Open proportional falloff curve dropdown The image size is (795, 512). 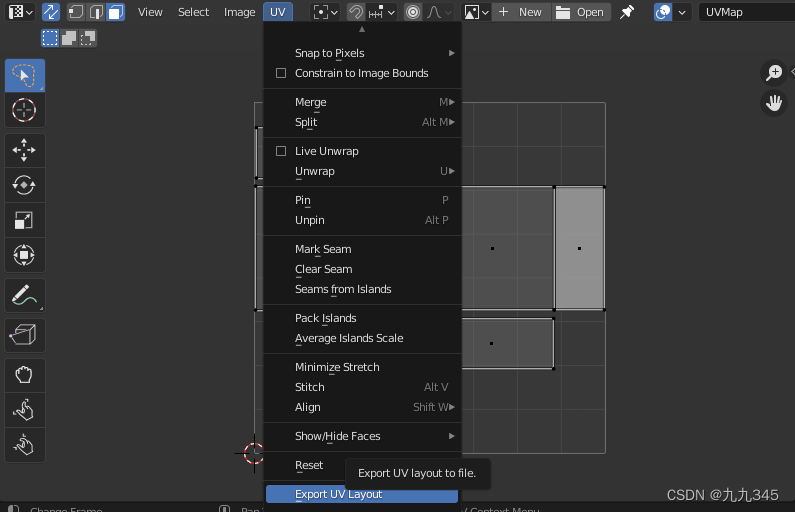pyautogui.click(x=439, y=12)
